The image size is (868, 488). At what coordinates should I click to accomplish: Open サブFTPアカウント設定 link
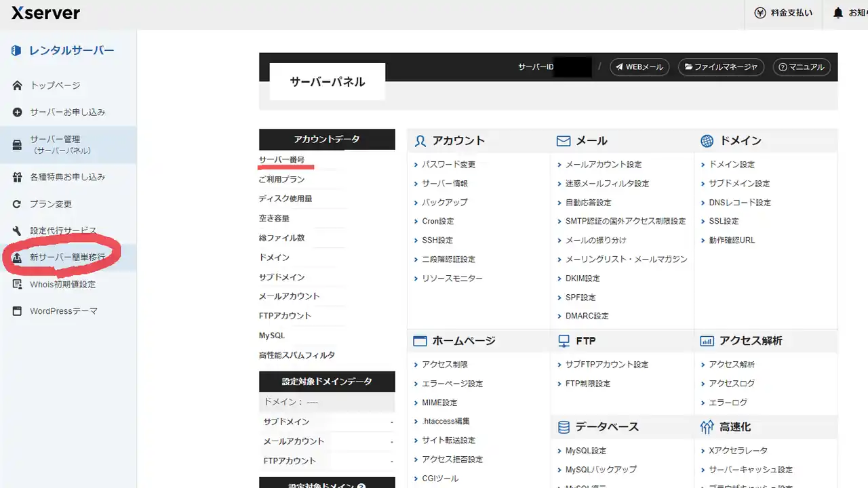[607, 365]
